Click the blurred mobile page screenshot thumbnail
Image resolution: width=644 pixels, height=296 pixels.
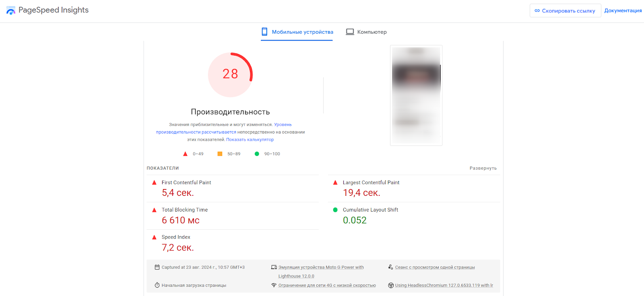416,95
